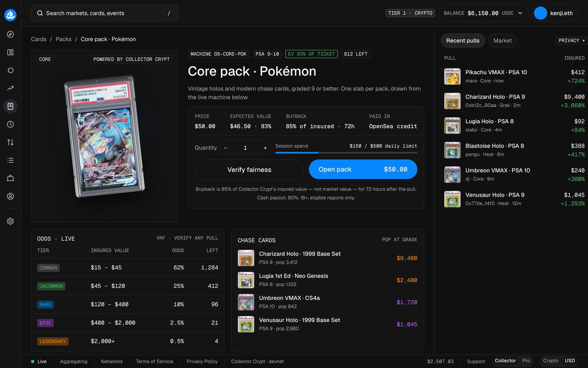Open Charizard Holo thumbnail in recent pulls
588x368 pixels.
click(452, 101)
